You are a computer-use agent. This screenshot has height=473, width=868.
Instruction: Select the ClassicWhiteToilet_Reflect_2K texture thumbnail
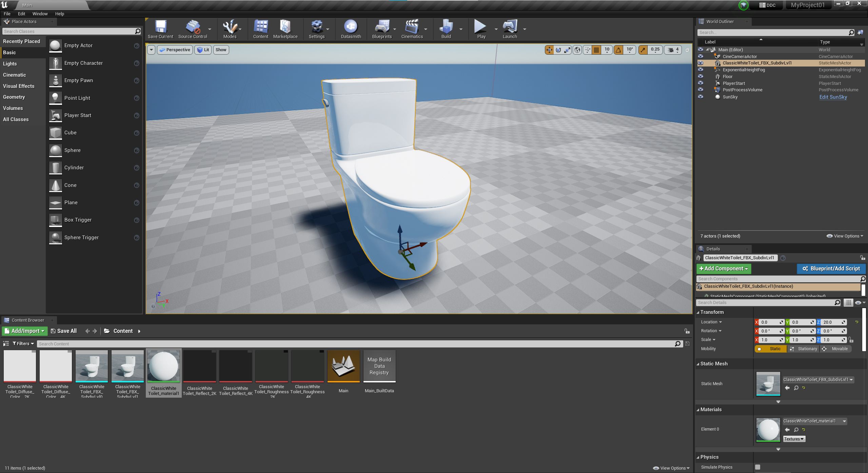(199, 366)
